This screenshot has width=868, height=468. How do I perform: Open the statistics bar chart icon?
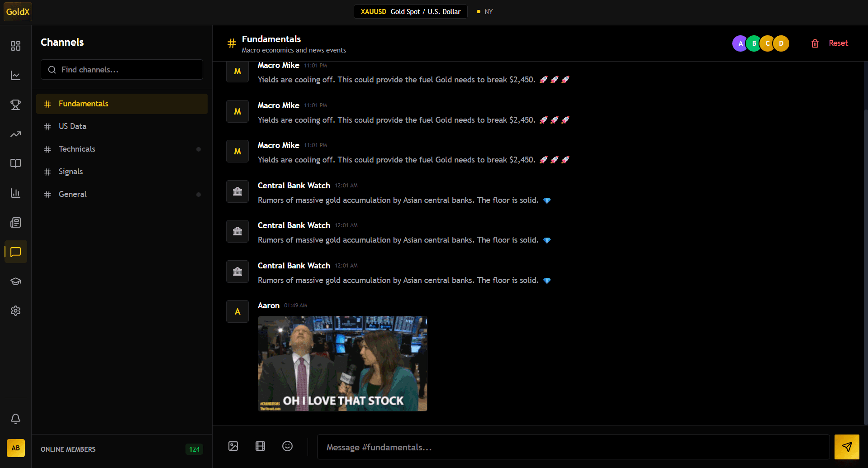point(15,193)
